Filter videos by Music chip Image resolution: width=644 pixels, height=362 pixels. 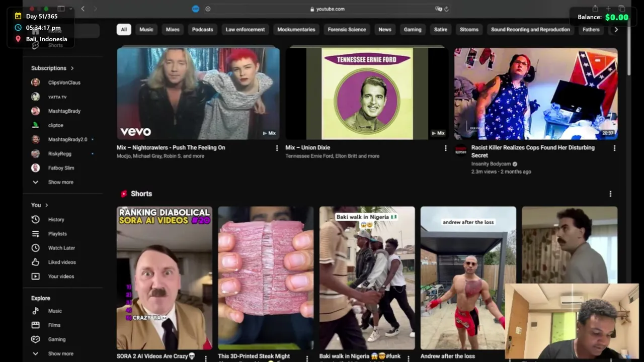146,30
